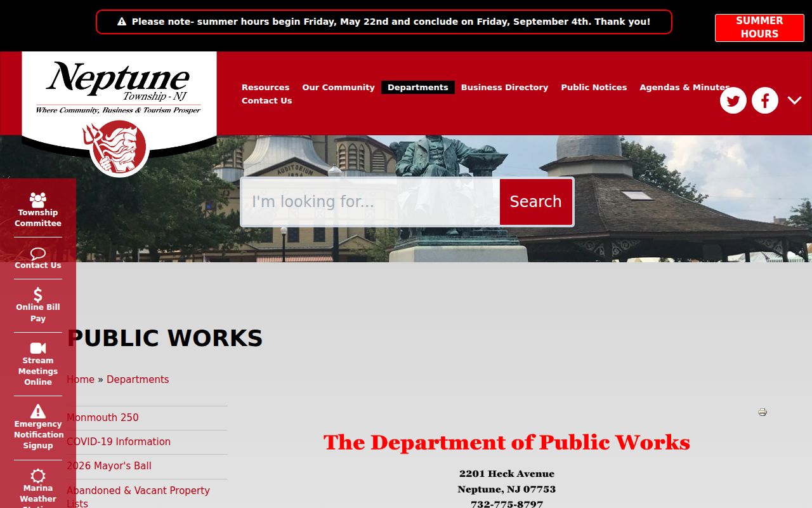Expand more options with the header chevron

click(x=795, y=100)
